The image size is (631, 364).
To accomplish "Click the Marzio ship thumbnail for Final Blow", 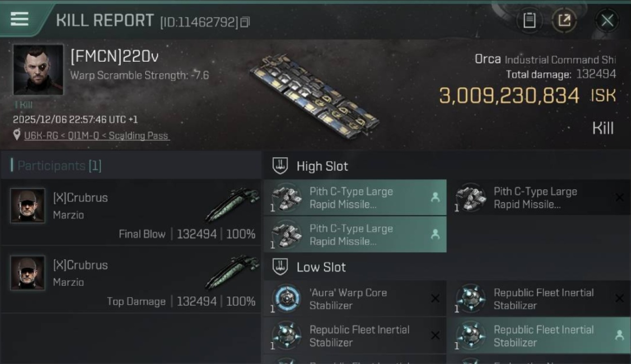I will click(x=232, y=205).
